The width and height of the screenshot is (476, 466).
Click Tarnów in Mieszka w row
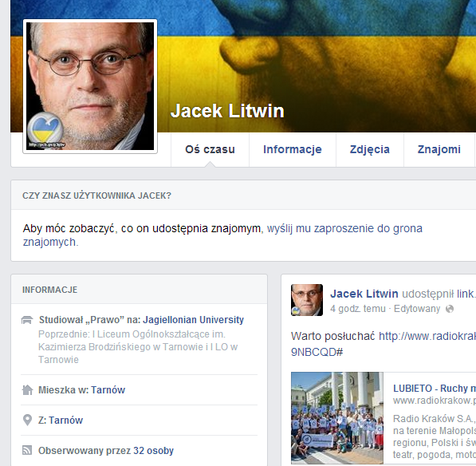tap(108, 389)
